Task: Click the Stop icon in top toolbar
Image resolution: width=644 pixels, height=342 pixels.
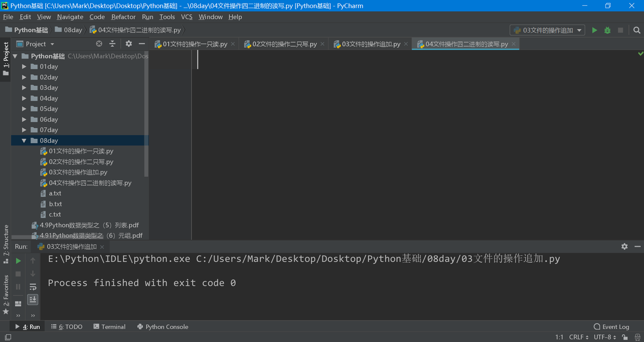Action: point(620,30)
